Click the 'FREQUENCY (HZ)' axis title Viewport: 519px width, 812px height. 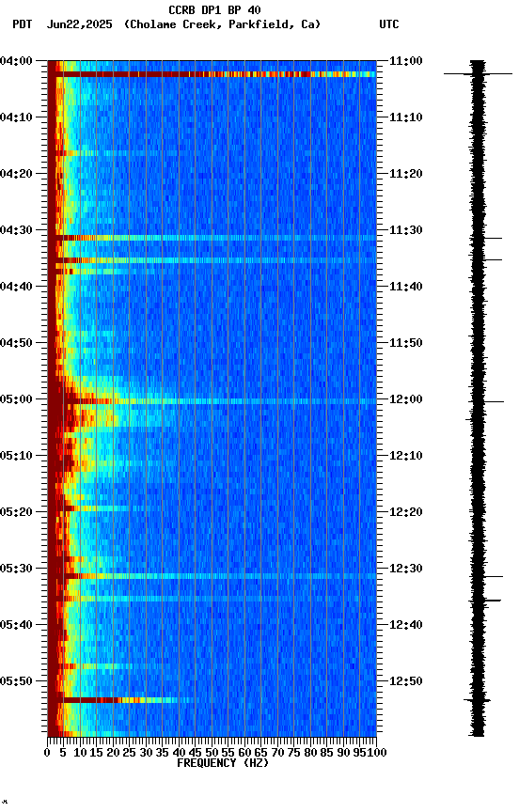223,763
